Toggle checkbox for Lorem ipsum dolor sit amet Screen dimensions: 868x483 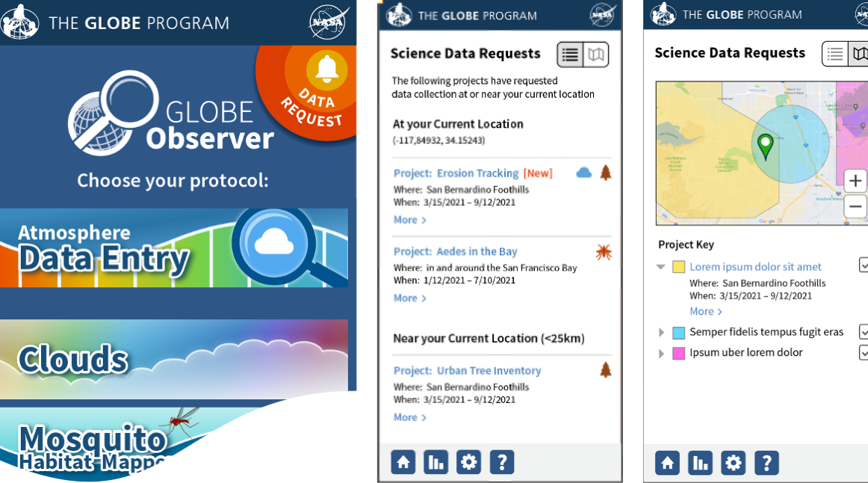click(864, 265)
